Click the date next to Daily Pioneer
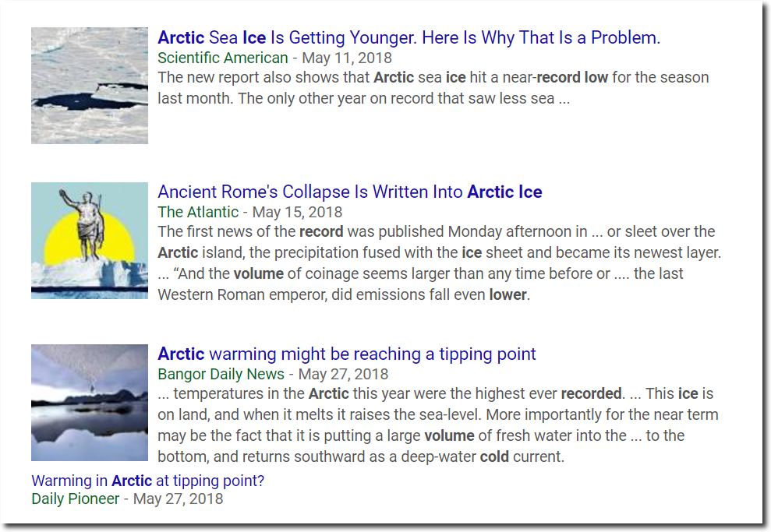The width and height of the screenshot is (771, 532). tap(178, 499)
